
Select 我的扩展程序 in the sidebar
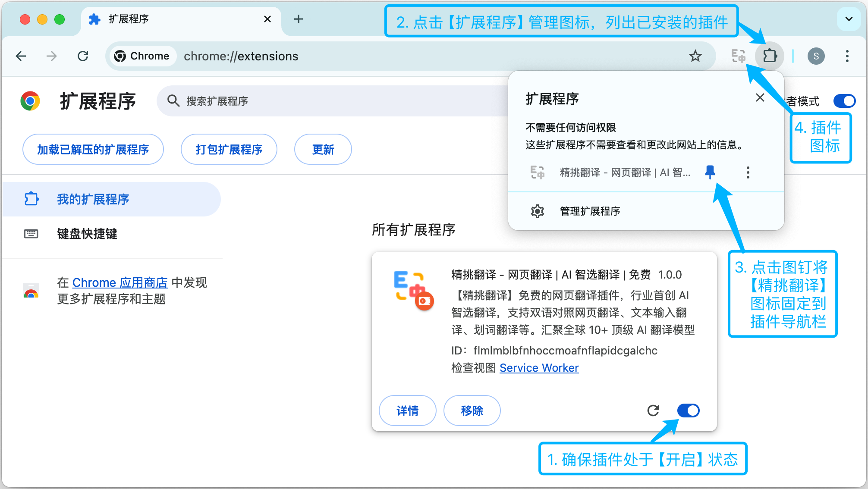pyautogui.click(x=111, y=199)
